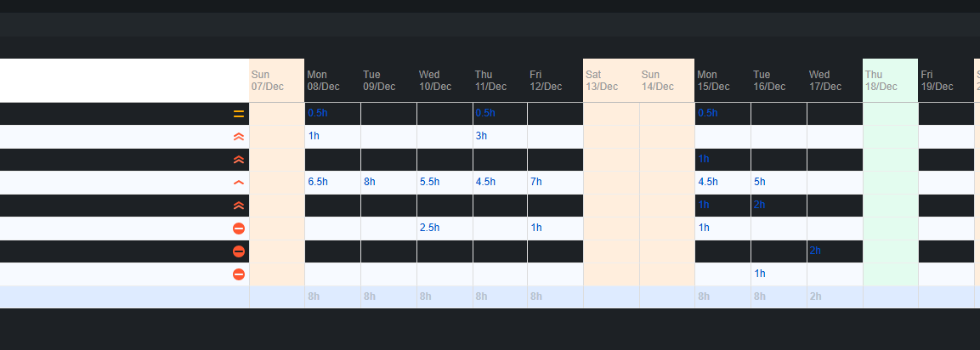Click the Fri 19/Dec column header

pos(946,81)
